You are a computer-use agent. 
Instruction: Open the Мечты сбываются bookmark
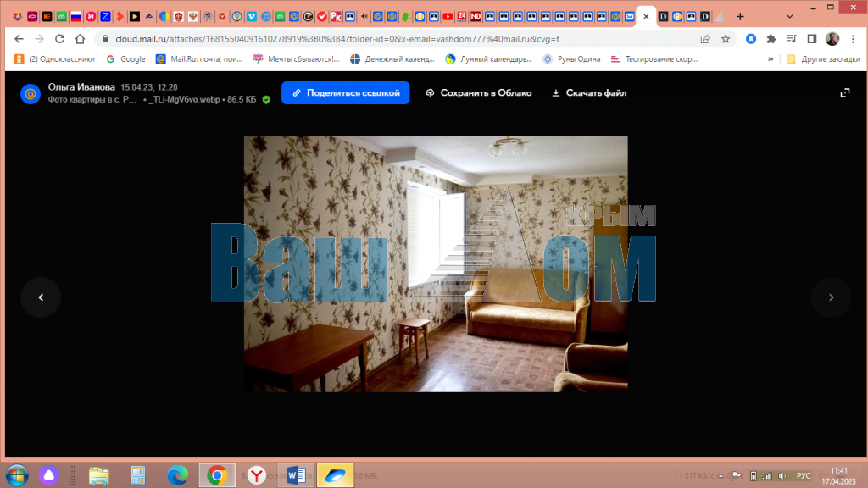point(296,59)
